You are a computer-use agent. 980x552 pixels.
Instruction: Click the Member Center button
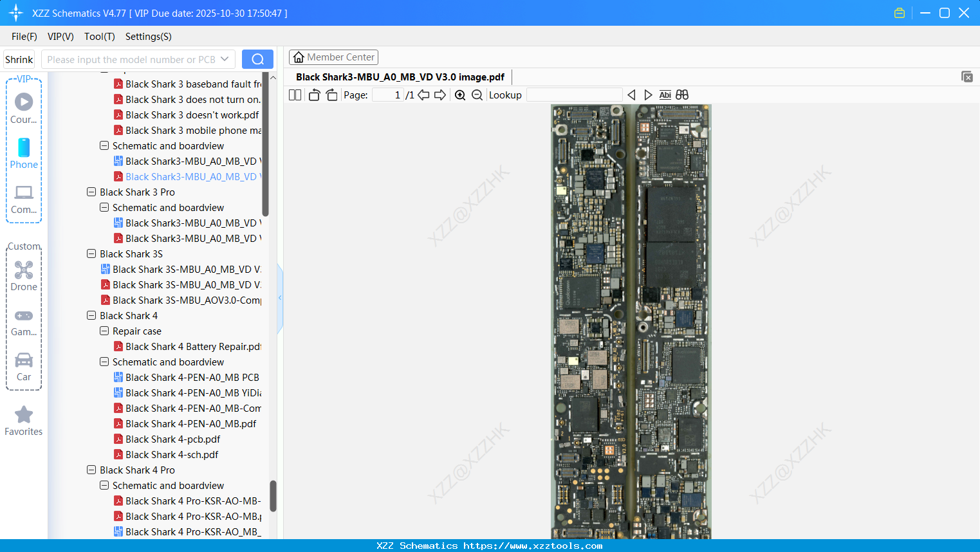click(333, 57)
